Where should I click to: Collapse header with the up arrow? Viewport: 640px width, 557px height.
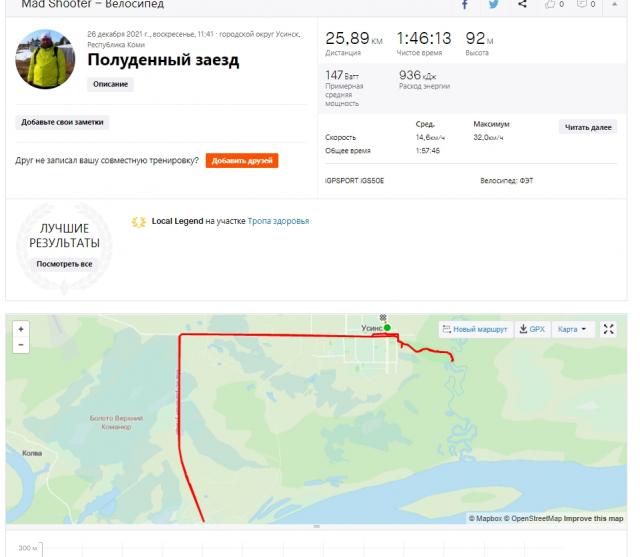[x=614, y=4]
